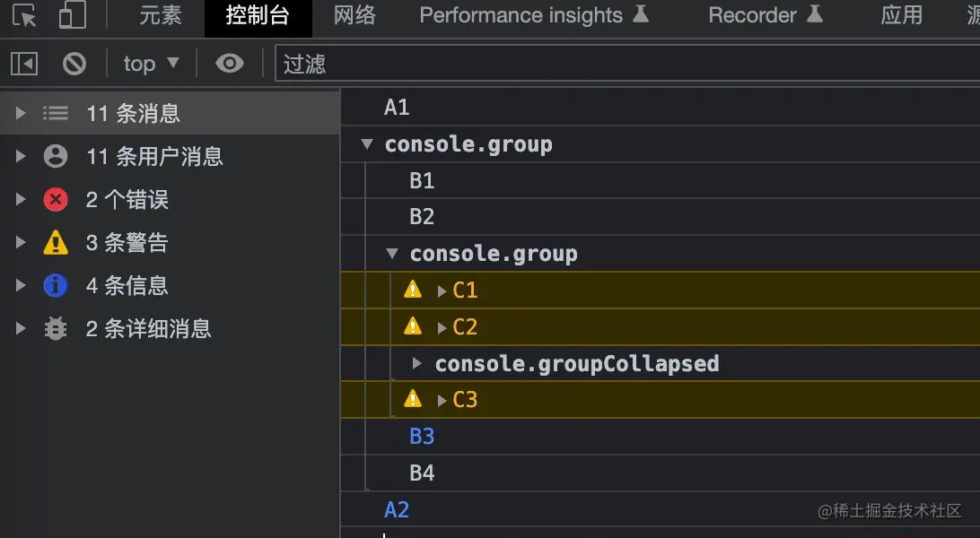Switch to the 网络 tab
This screenshot has width=980, height=538.
pos(354,15)
